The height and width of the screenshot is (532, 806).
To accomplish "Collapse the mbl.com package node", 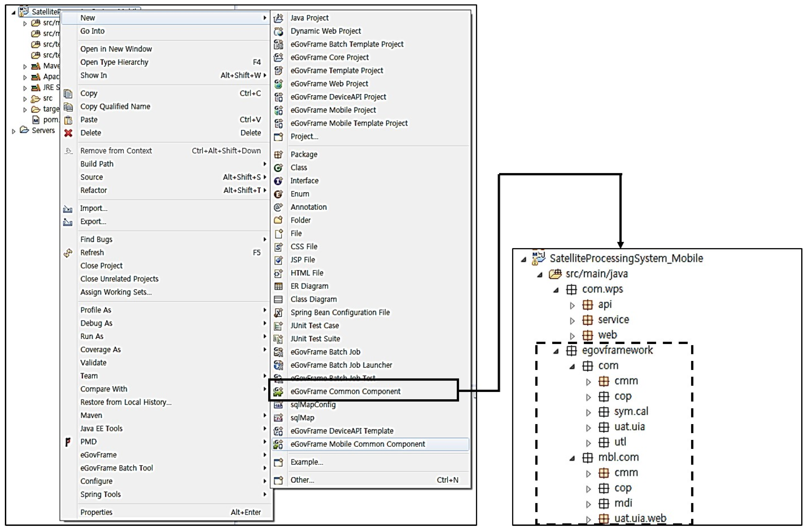I will click(572, 458).
